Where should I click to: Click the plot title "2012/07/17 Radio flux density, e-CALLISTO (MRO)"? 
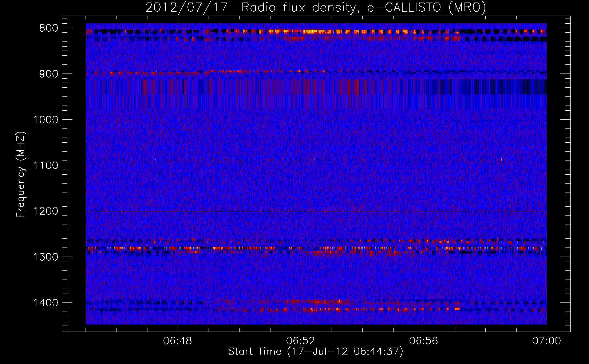pyautogui.click(x=316, y=7)
